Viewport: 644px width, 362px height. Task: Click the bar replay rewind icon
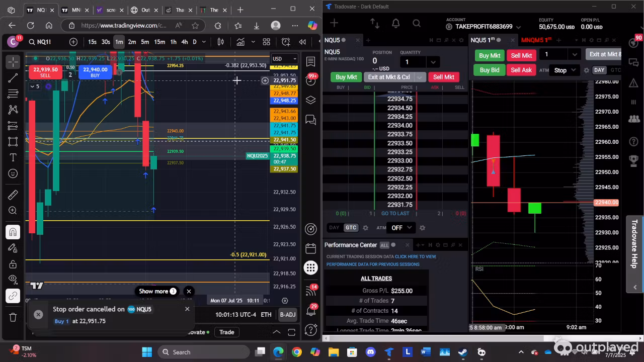click(x=302, y=42)
